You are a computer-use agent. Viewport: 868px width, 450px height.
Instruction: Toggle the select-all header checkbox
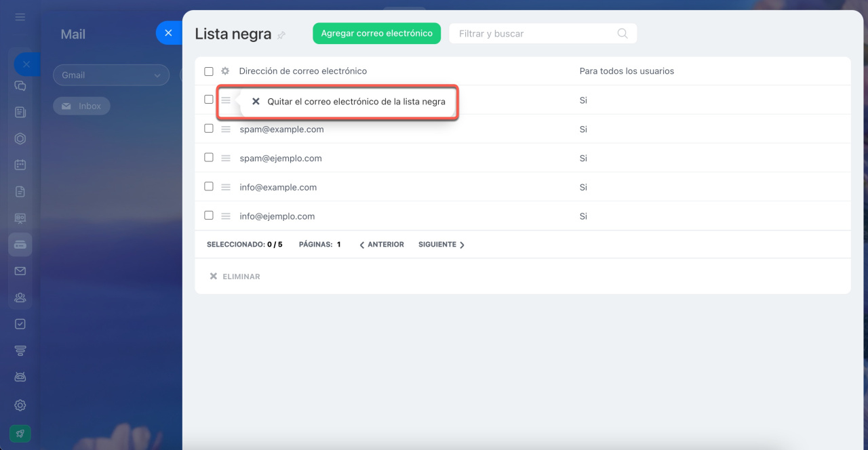[209, 71]
